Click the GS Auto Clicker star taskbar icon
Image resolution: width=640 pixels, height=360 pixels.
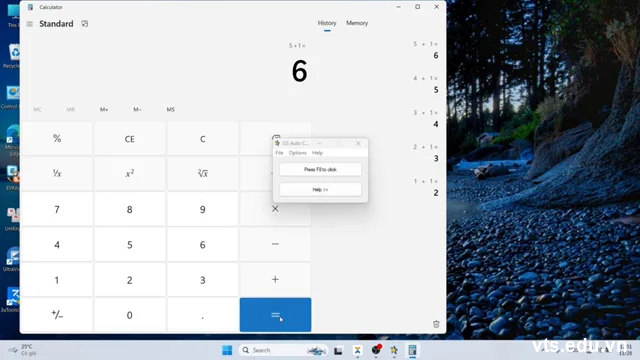(394, 350)
